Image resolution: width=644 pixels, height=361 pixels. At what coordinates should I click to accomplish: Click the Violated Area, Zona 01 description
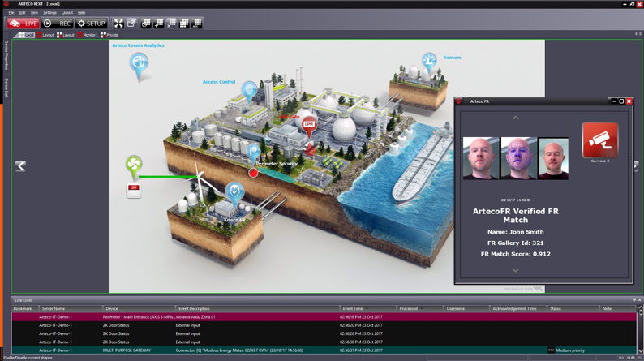point(195,317)
